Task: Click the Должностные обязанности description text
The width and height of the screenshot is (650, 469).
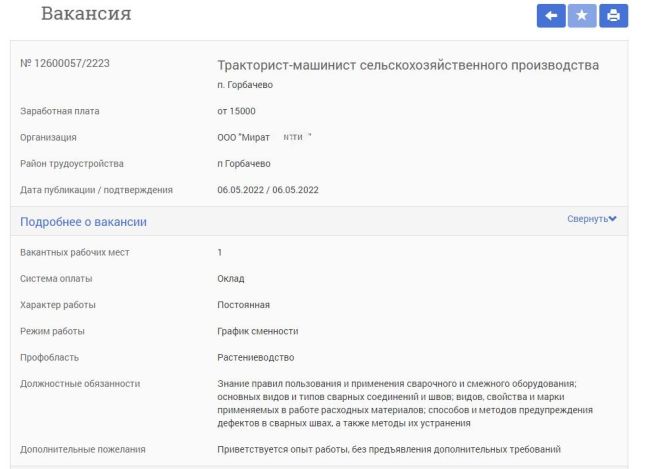Action: [x=405, y=403]
